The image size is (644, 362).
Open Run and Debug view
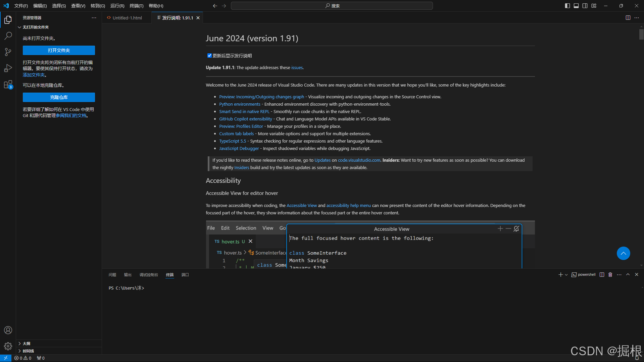click(8, 68)
